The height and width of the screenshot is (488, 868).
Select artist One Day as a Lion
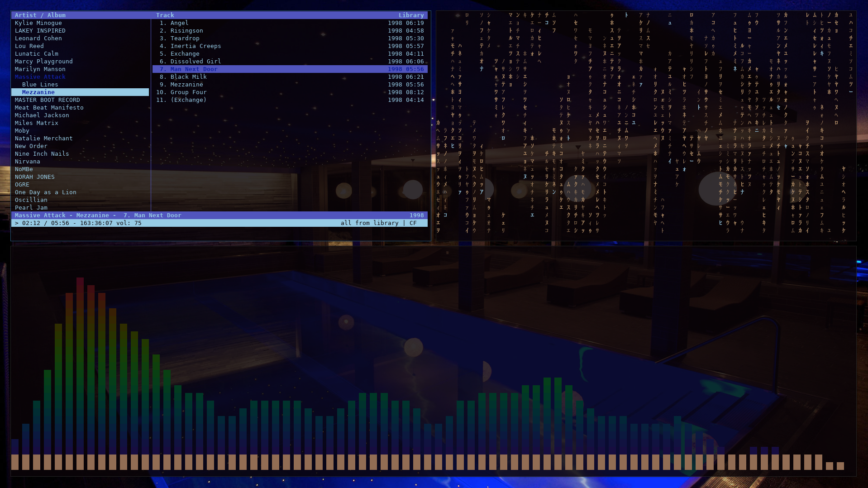[45, 192]
